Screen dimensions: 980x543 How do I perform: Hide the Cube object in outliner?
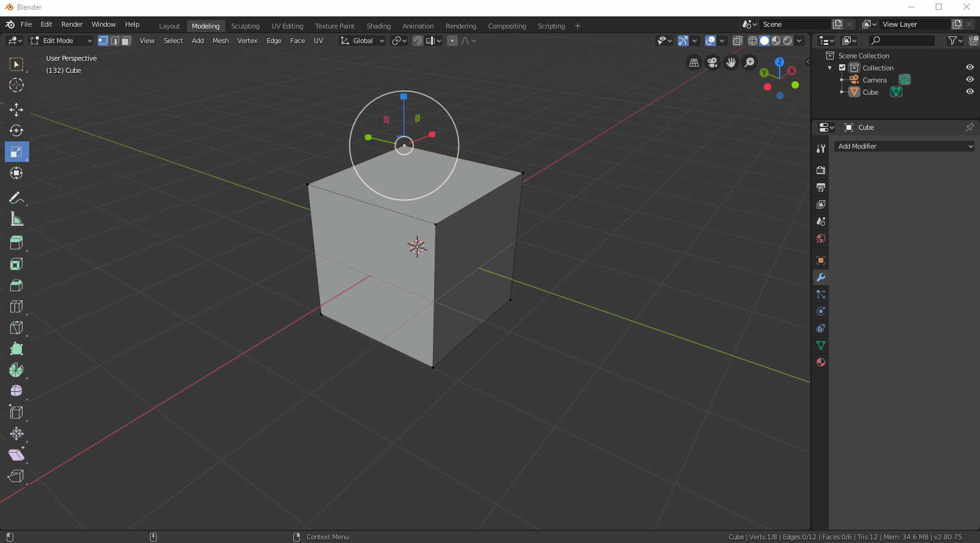(970, 92)
